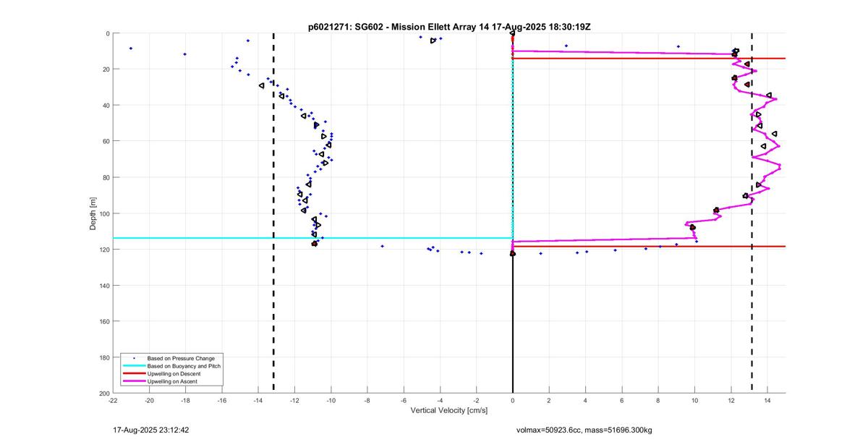868x442 pixels.
Task: Click the '100' depth axis tick label
Action: click(104, 213)
